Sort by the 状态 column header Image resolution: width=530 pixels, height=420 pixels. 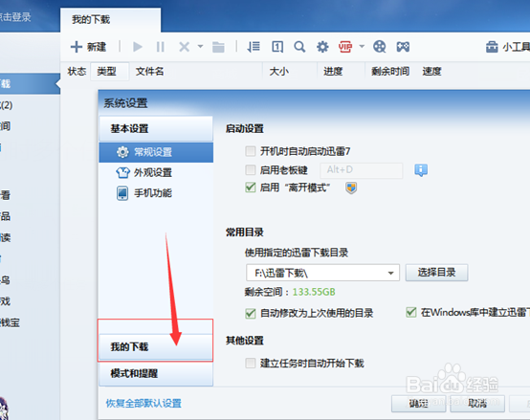[x=77, y=72]
